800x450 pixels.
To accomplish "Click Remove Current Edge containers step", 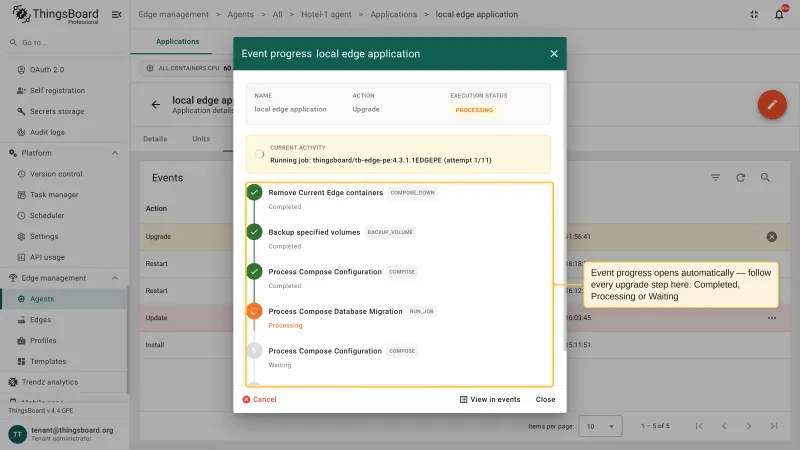I will pyautogui.click(x=326, y=192).
